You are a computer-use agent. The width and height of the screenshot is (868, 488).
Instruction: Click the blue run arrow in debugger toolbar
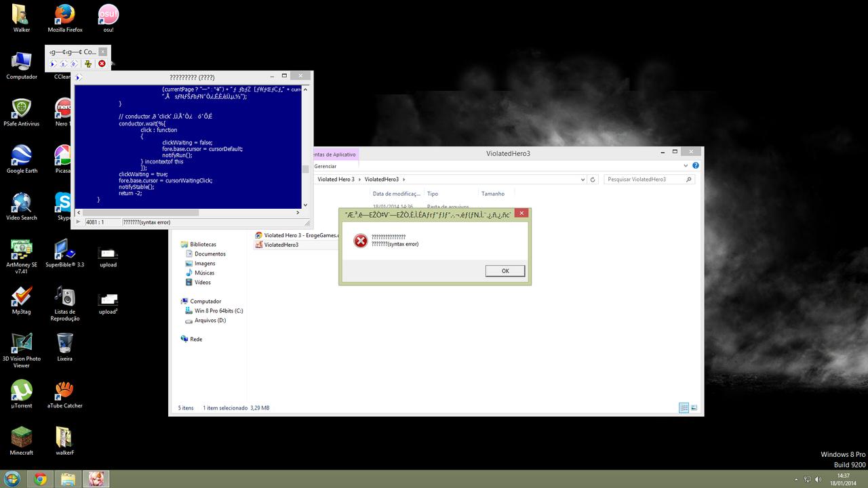53,64
